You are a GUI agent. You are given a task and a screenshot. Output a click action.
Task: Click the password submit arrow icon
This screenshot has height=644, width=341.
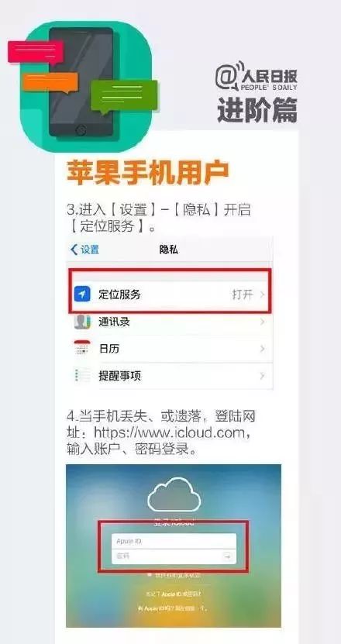tap(227, 556)
